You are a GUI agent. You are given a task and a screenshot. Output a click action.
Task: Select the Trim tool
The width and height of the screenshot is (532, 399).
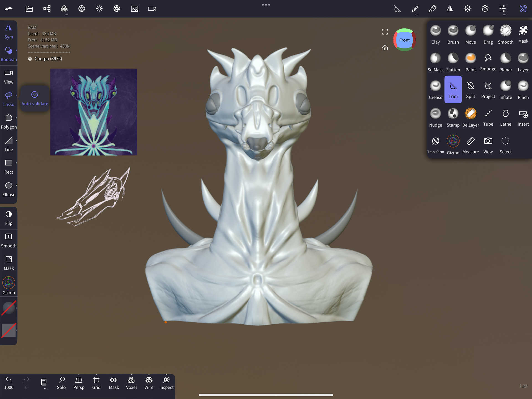tap(453, 90)
